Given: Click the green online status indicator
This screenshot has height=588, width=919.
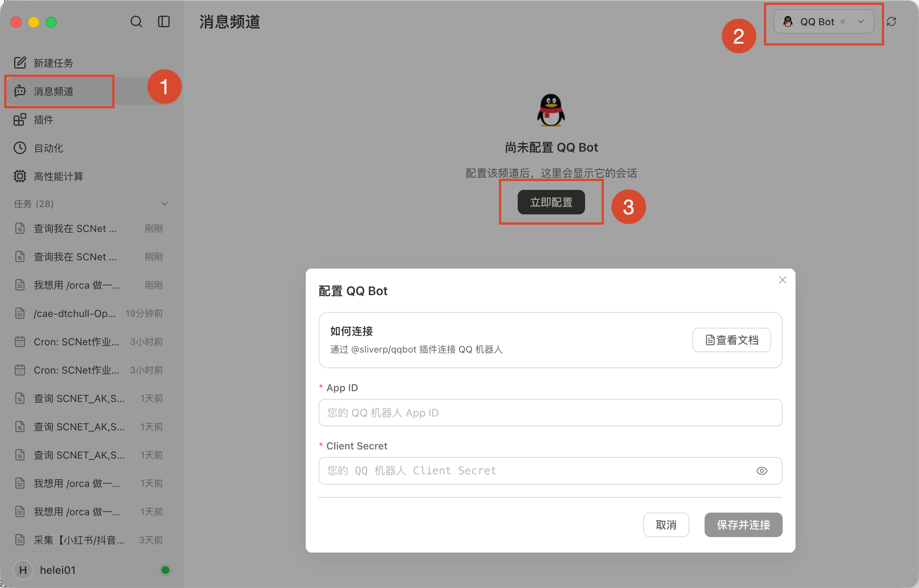Looking at the screenshot, I should [x=165, y=570].
